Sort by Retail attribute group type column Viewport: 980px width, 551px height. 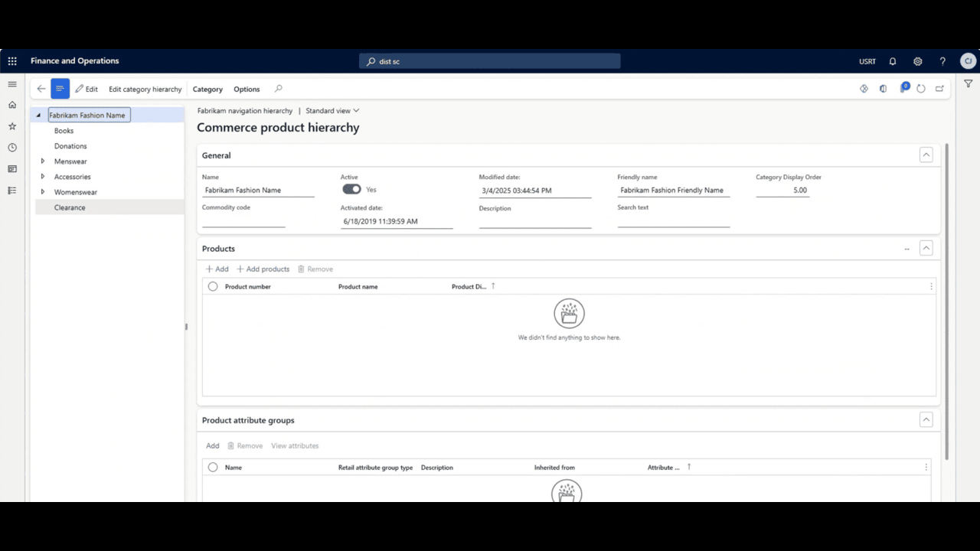point(375,468)
